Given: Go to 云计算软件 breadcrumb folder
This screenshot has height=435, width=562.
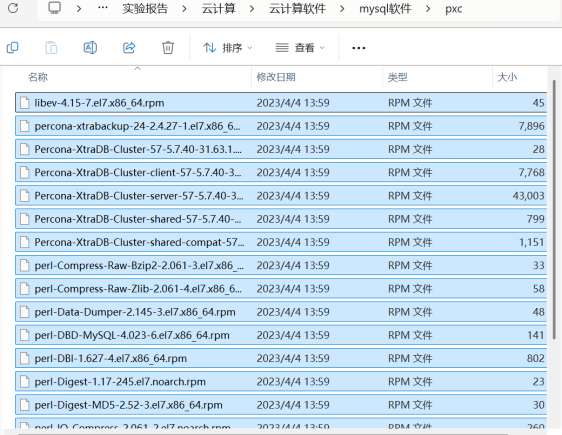Looking at the screenshot, I should pos(297,9).
